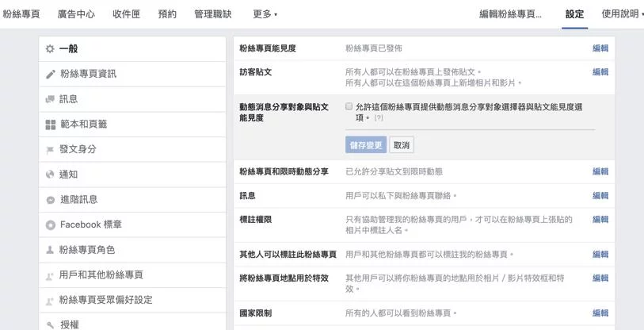644x330 pixels.
Task: Select the flag icon for 發文身分
Action: [50, 150]
